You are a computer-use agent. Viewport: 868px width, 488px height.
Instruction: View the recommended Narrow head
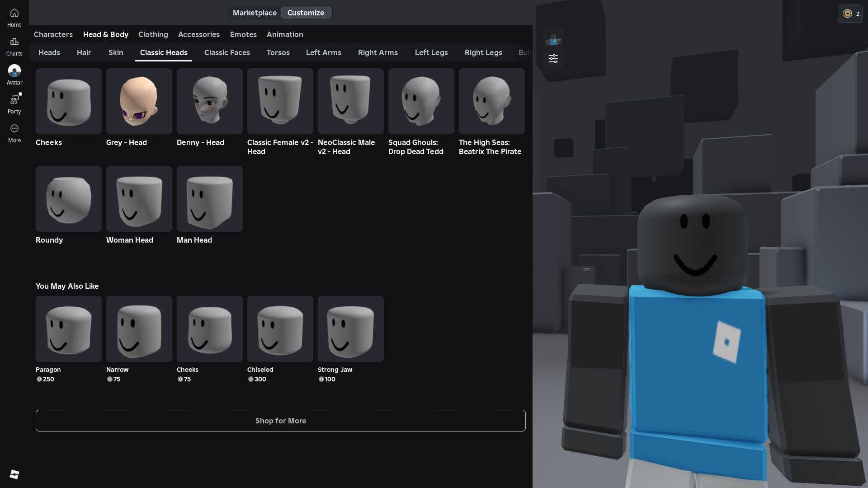[x=139, y=329]
